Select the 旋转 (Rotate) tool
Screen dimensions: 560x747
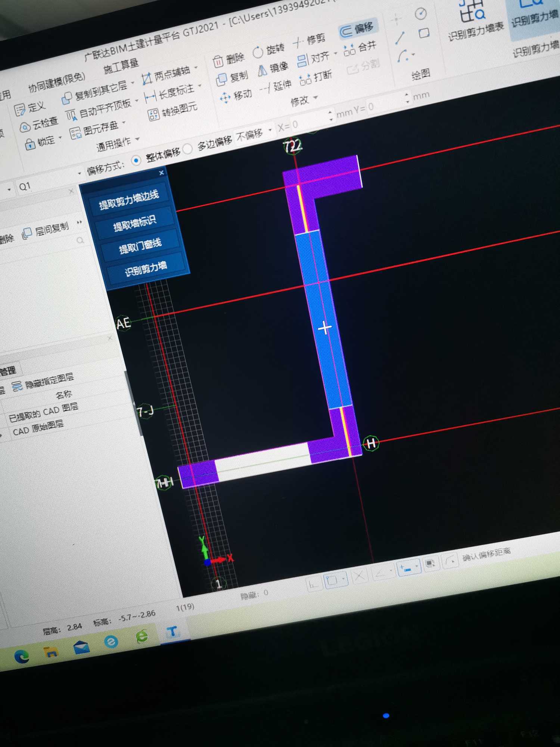click(268, 50)
